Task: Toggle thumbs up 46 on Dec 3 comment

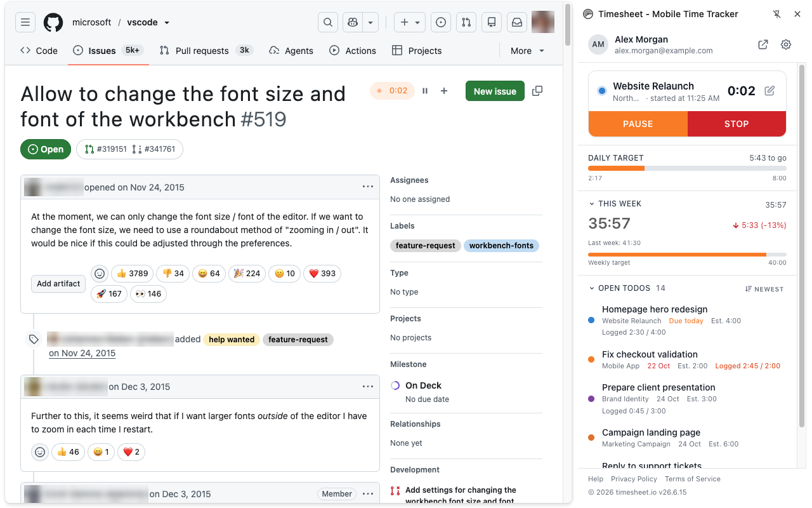Action: pyautogui.click(x=68, y=452)
